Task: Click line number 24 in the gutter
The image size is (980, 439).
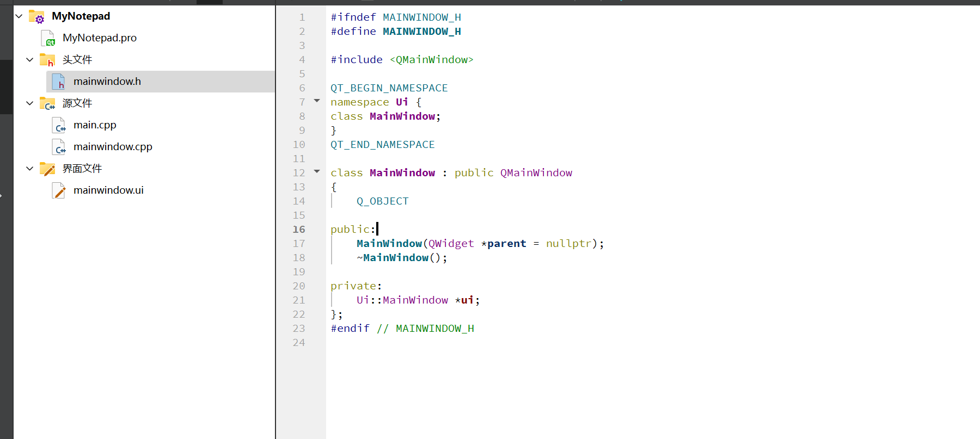Action: (x=299, y=343)
